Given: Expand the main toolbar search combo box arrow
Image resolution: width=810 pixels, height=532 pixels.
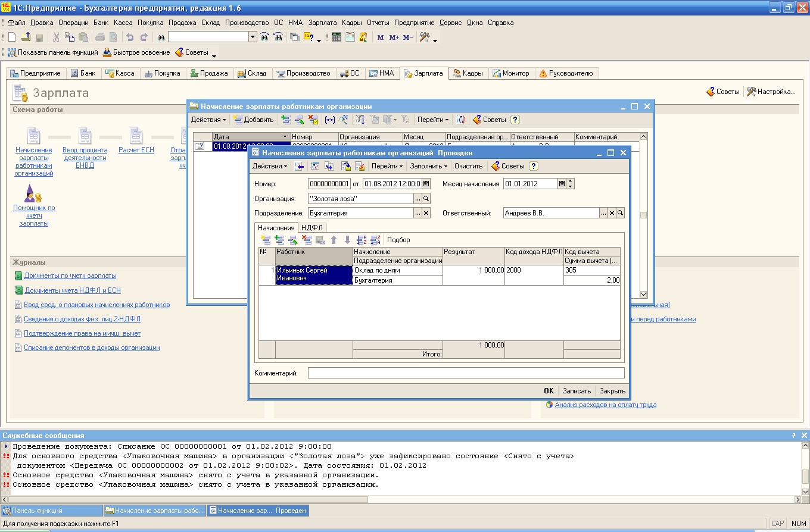Looking at the screenshot, I should tap(253, 37).
